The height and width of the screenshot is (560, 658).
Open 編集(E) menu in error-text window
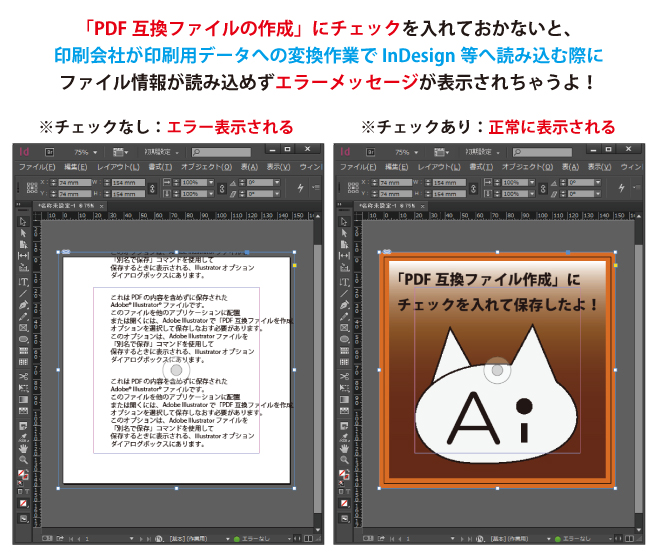(76, 167)
